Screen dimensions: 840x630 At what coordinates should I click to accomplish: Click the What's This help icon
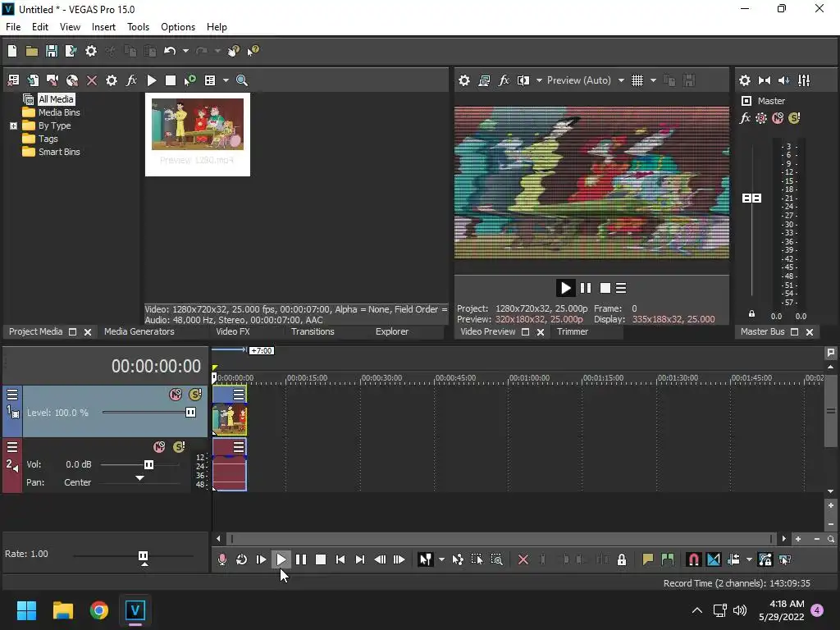point(253,51)
